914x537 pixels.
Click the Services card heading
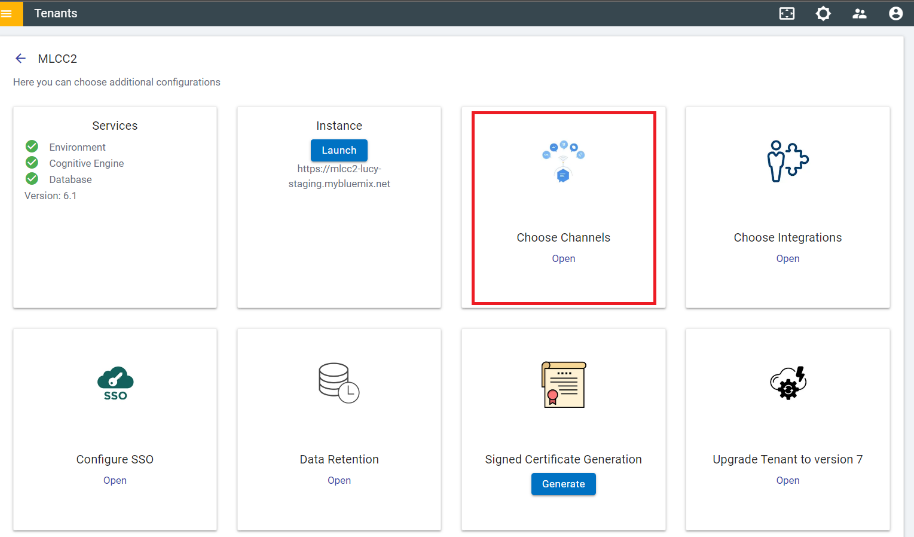click(x=115, y=125)
